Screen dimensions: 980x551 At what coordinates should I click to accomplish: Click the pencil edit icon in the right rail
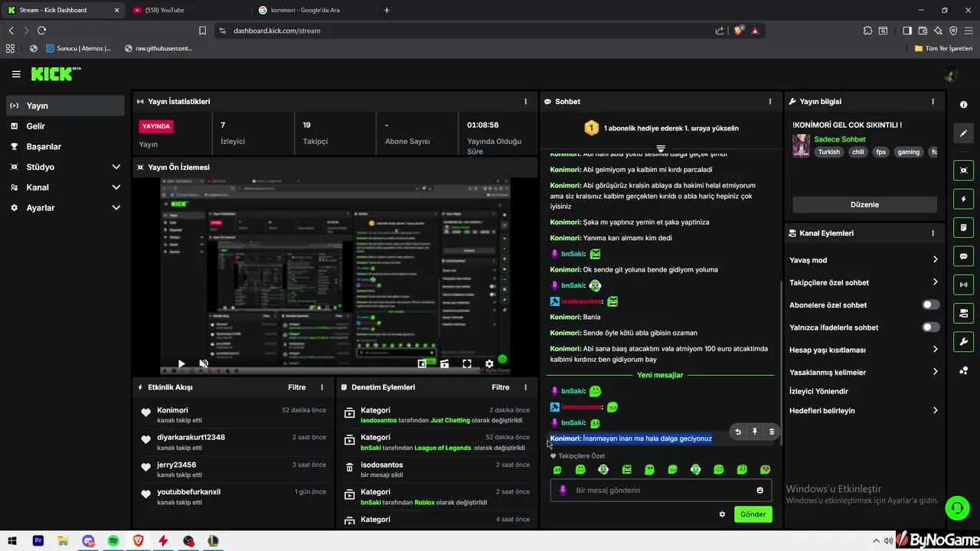click(963, 133)
